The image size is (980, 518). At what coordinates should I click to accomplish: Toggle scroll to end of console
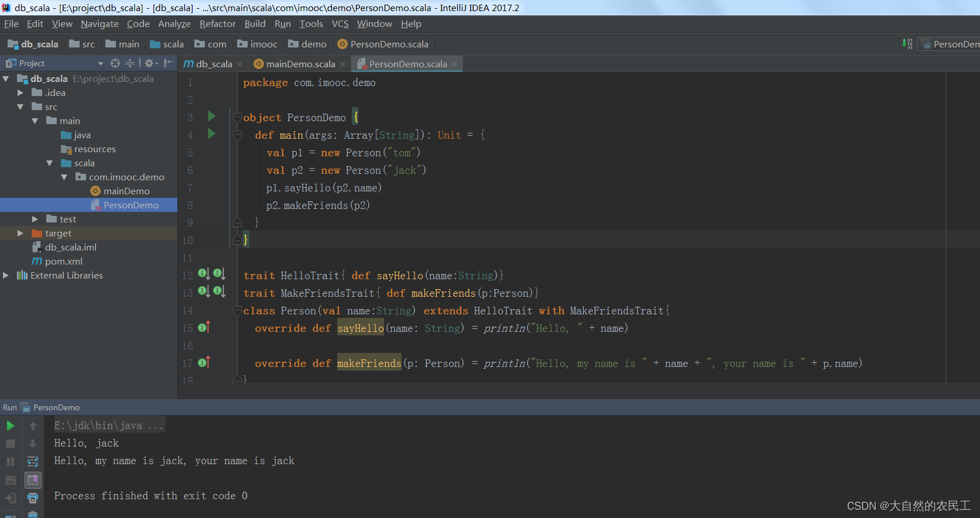(x=33, y=480)
